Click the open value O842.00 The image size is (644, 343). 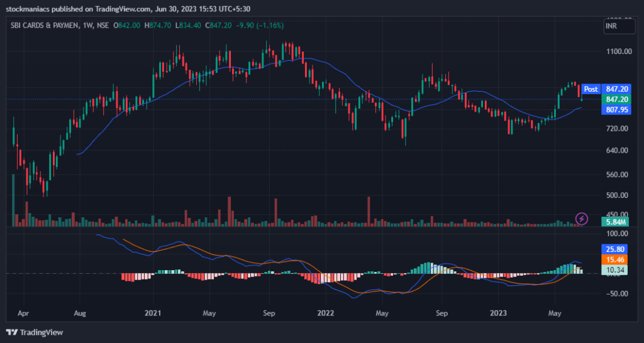[x=126, y=25]
